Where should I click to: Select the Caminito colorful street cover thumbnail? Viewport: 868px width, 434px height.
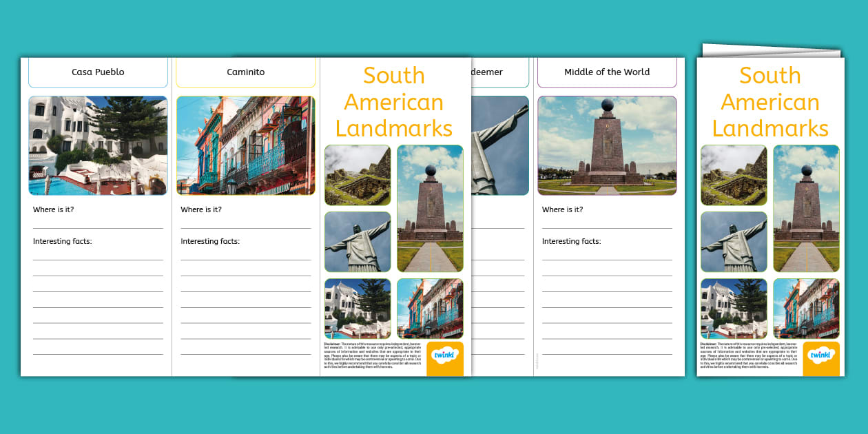(806, 308)
